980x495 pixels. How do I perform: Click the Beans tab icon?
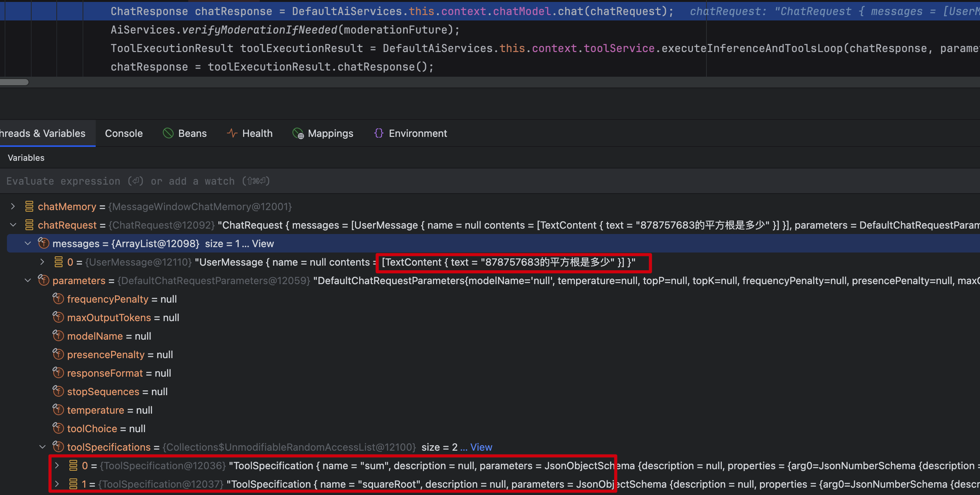pyautogui.click(x=168, y=133)
